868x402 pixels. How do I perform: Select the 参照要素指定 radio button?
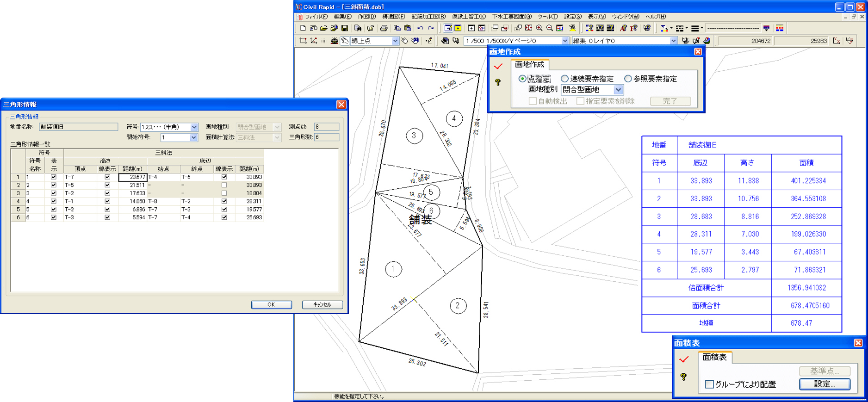click(x=628, y=79)
